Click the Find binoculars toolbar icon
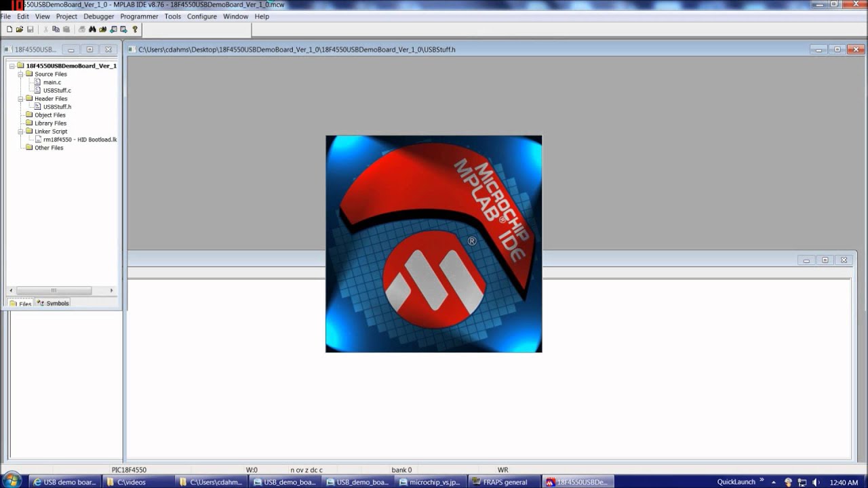This screenshot has width=868, height=488. pos(92,29)
